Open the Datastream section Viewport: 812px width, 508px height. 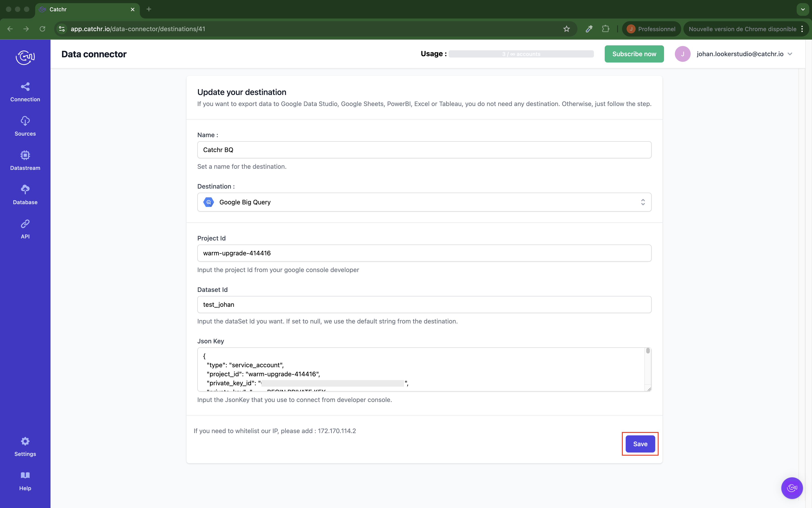click(25, 161)
